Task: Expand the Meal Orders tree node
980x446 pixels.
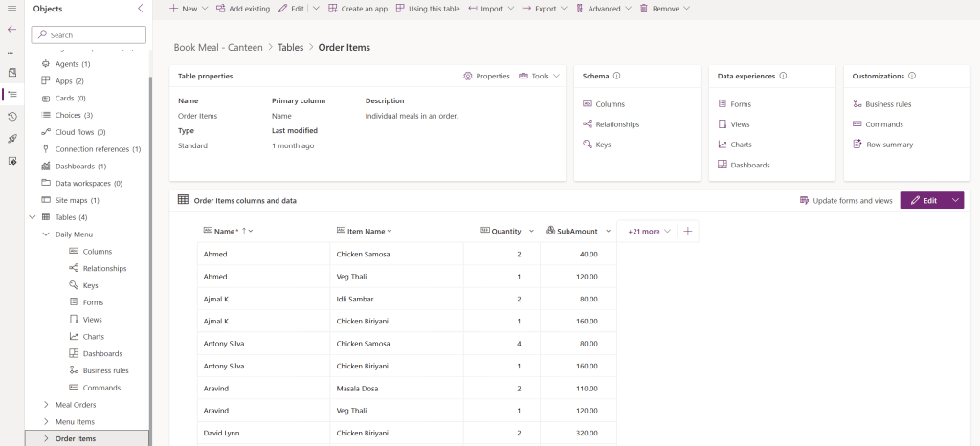Action: pos(46,405)
